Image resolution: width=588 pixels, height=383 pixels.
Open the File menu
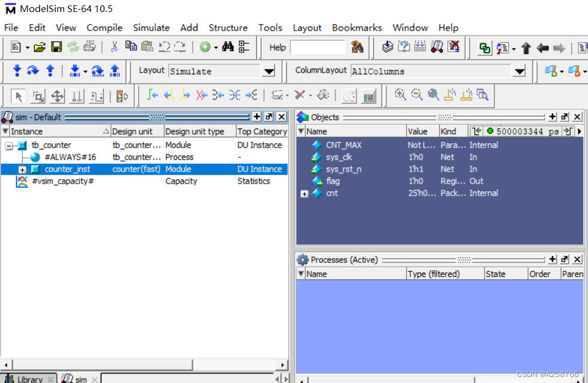pos(11,28)
